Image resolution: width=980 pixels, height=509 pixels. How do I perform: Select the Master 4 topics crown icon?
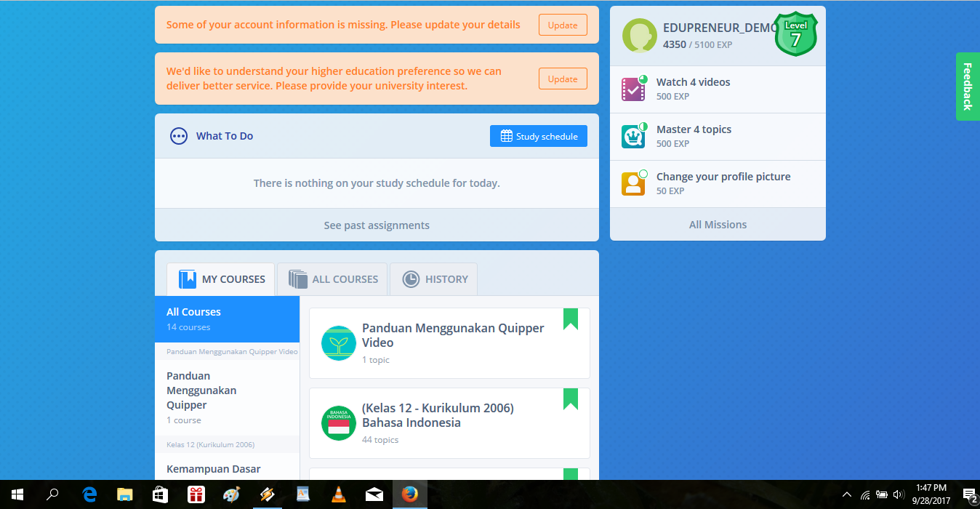(x=633, y=135)
